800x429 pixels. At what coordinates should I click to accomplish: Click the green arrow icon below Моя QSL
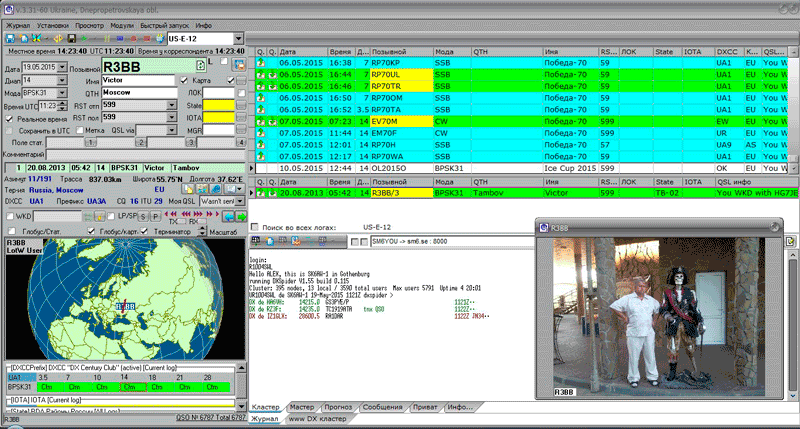(240, 215)
